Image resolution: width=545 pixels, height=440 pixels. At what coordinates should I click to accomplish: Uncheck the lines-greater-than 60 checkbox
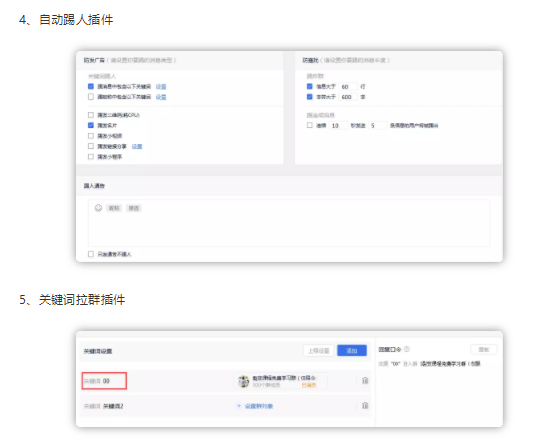click(x=309, y=86)
